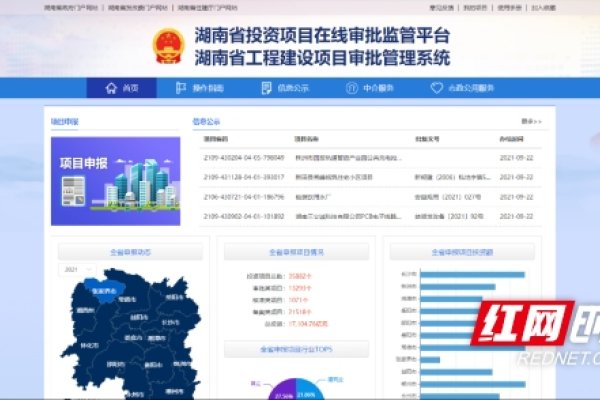This screenshot has height=400, width=600.
Task: Click the blue slice of the pie chart
Action: (x=310, y=390)
